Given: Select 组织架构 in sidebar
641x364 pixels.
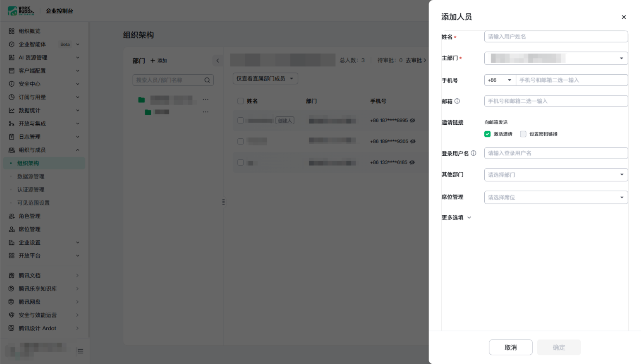Looking at the screenshot, I should click(44, 163).
